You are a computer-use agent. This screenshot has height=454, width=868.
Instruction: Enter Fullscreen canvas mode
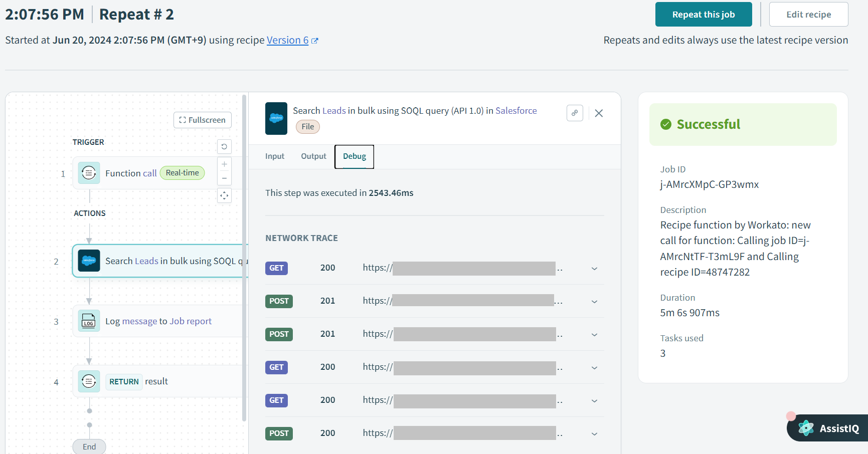click(203, 120)
